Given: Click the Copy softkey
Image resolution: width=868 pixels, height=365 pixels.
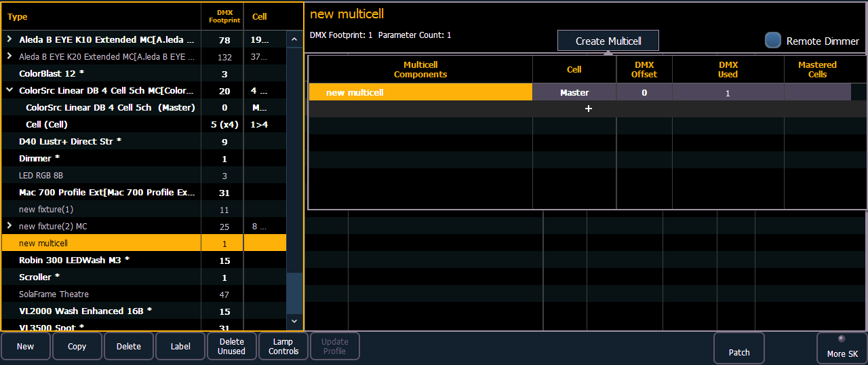Looking at the screenshot, I should pos(77,347).
